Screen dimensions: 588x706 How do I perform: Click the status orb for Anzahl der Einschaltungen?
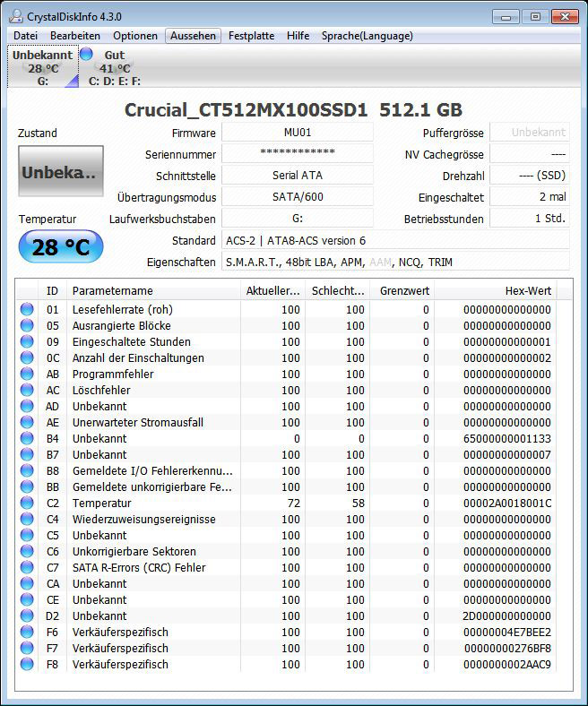click(27, 357)
